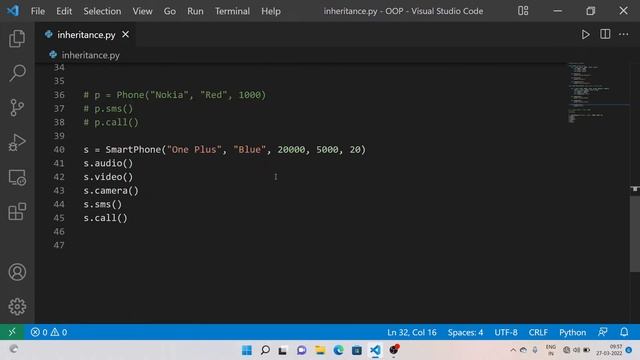Click on s.video() line
This screenshot has width=640, height=360.
[x=108, y=177]
